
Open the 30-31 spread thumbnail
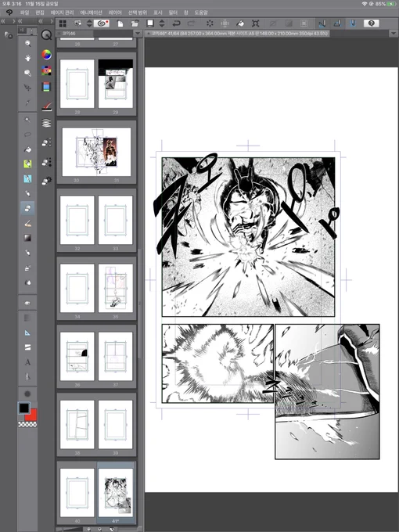pyautogui.click(x=96, y=152)
